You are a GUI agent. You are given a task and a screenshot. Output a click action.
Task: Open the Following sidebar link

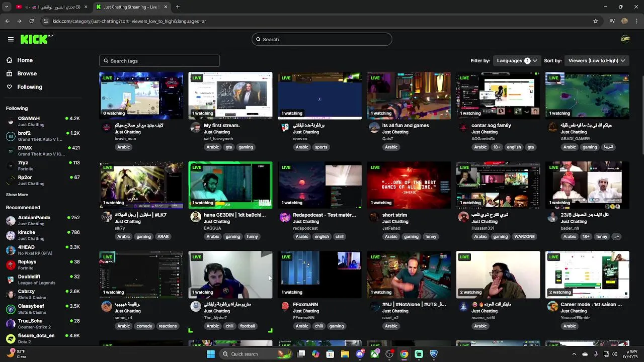coord(29,87)
